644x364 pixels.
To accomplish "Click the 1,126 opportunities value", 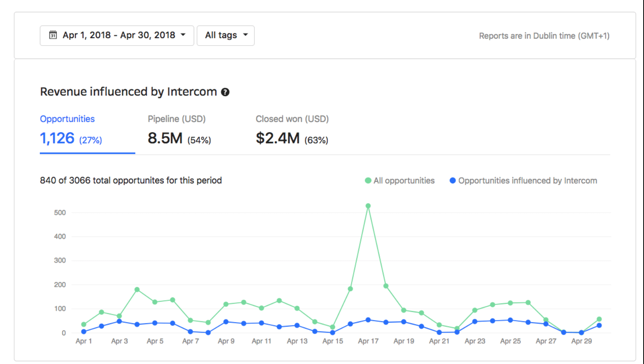I will tap(57, 138).
